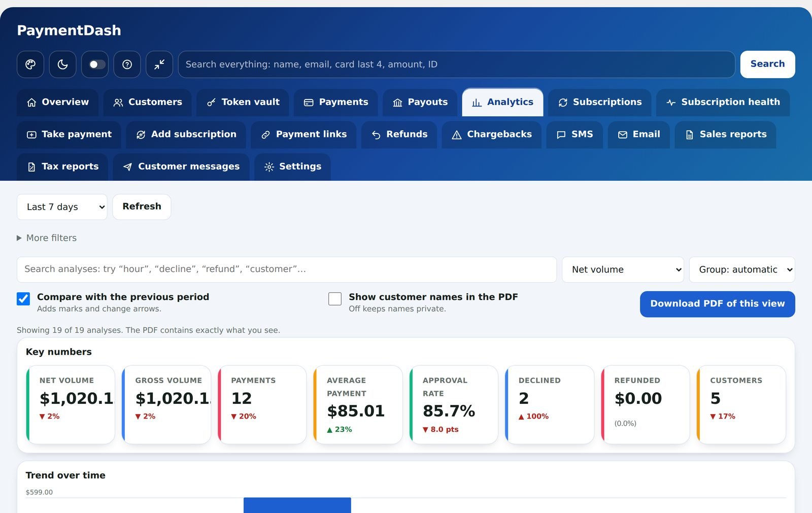The image size is (812, 513).
Task: Click the house icon on the Overview tab
Action: [31, 102]
